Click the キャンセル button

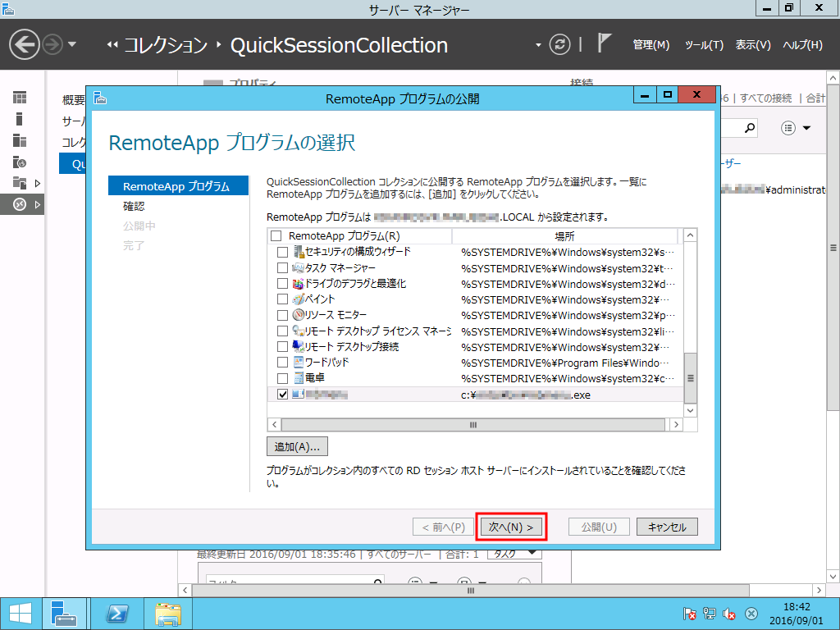[x=667, y=527]
